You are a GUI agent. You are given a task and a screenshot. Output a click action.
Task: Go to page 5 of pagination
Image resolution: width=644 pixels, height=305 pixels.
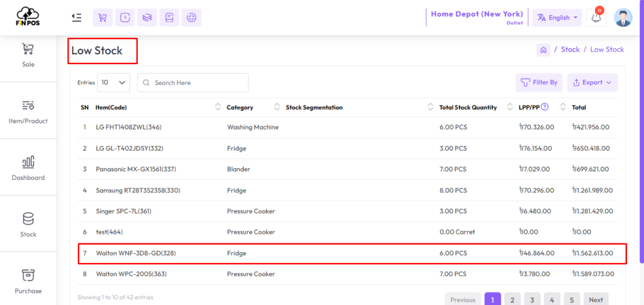coord(571,299)
